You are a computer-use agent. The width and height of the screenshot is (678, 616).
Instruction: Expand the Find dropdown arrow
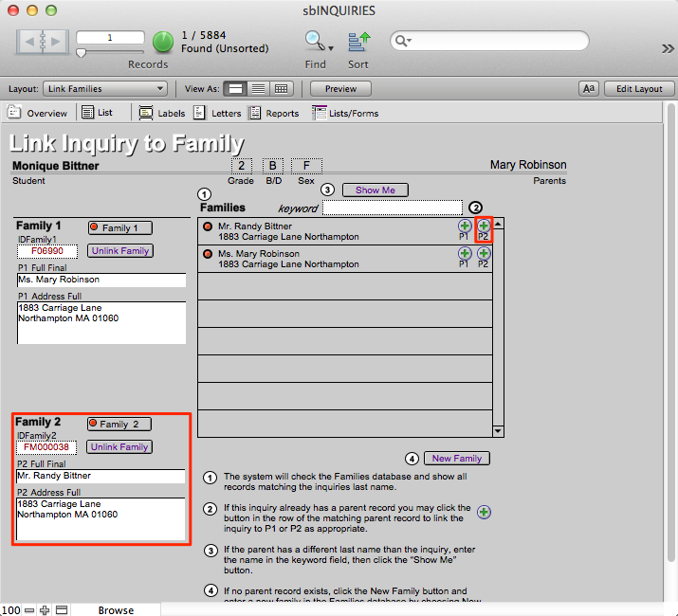331,46
